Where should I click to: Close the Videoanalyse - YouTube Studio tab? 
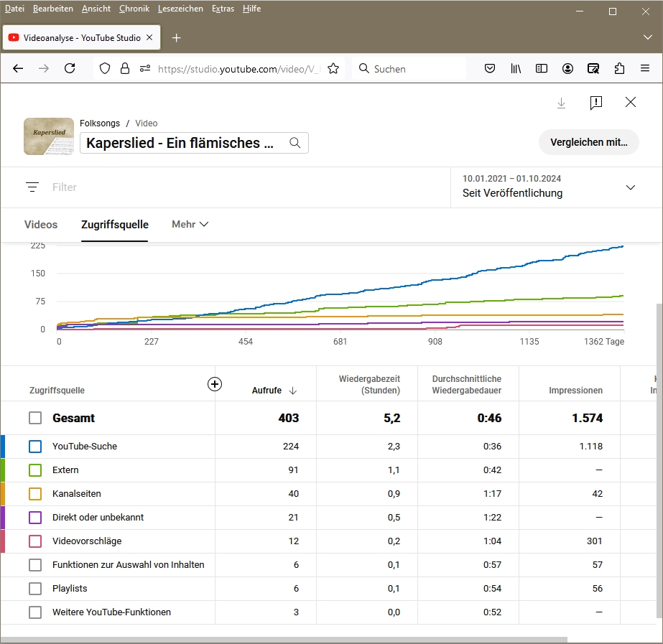pos(149,37)
